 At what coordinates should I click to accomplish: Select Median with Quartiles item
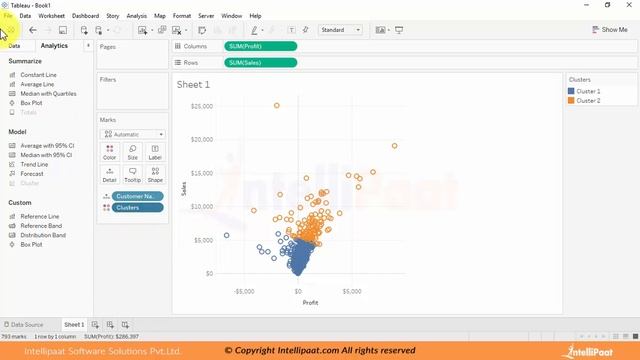coord(48,93)
